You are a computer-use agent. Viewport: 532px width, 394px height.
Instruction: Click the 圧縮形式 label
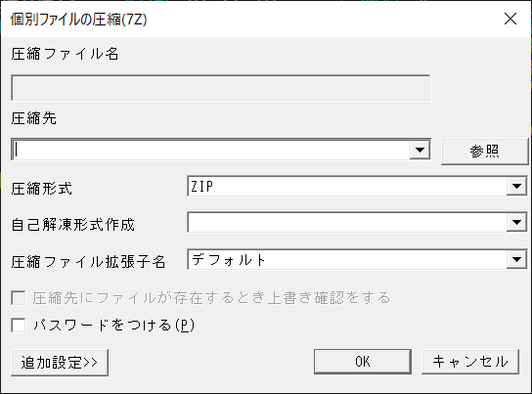tap(41, 189)
